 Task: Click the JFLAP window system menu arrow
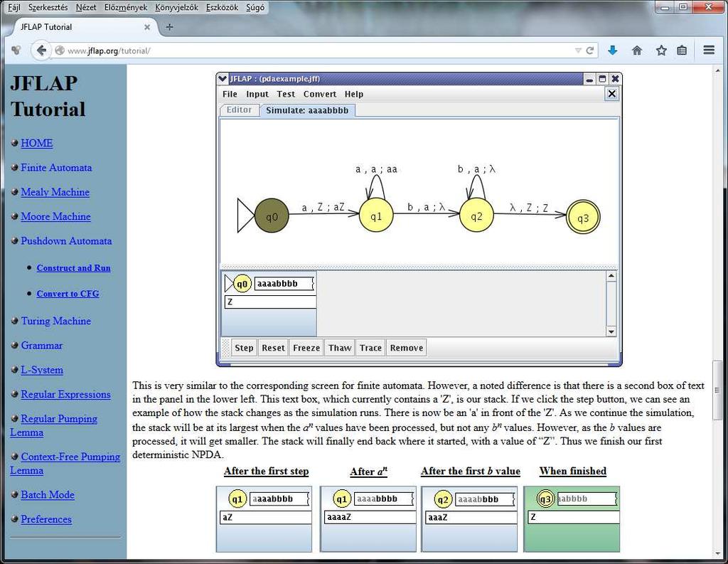[223, 78]
